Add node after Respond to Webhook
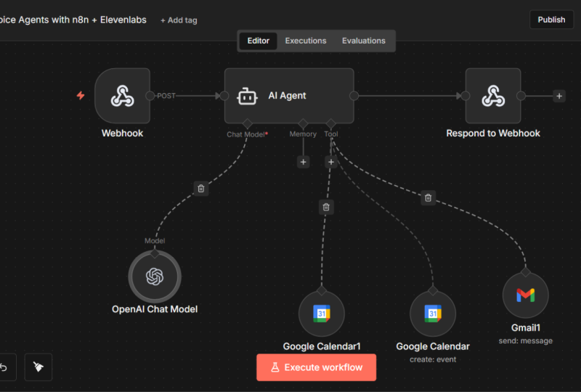581x392 pixels. pos(559,96)
